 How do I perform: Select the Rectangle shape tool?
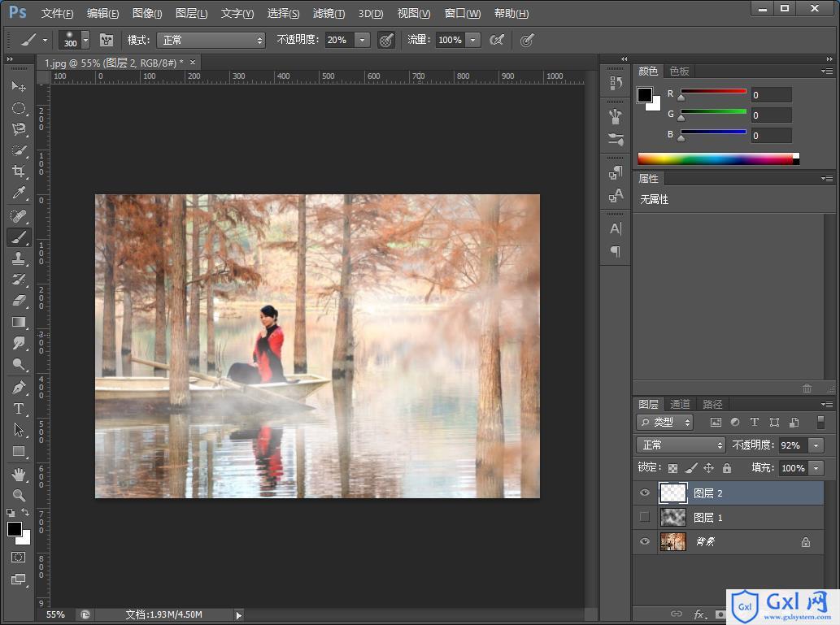point(19,451)
